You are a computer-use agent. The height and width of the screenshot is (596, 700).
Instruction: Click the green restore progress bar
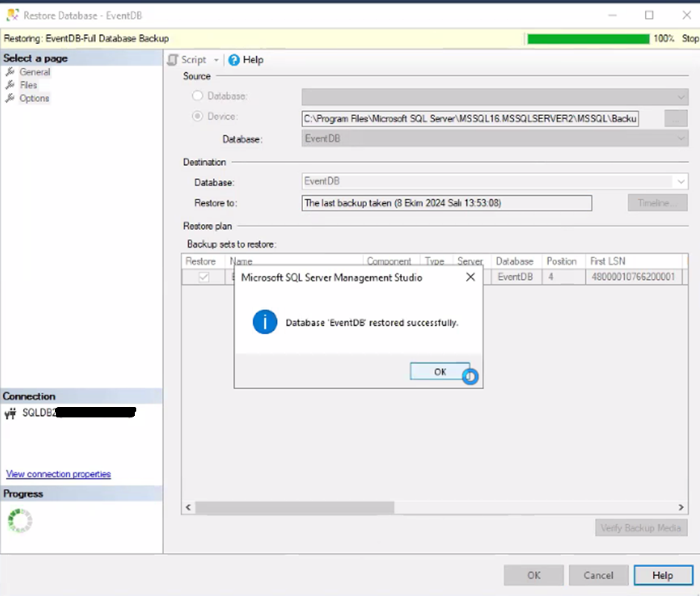point(588,39)
